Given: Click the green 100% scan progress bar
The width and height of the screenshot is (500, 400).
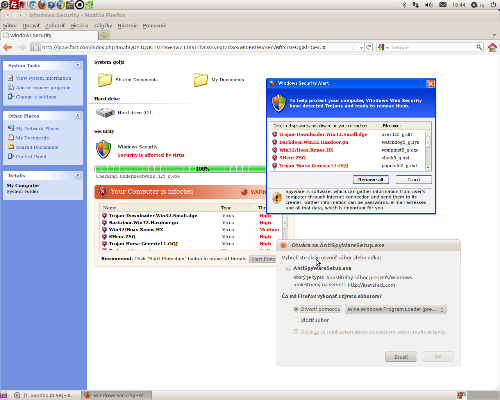Looking at the screenshot, I should (180, 169).
